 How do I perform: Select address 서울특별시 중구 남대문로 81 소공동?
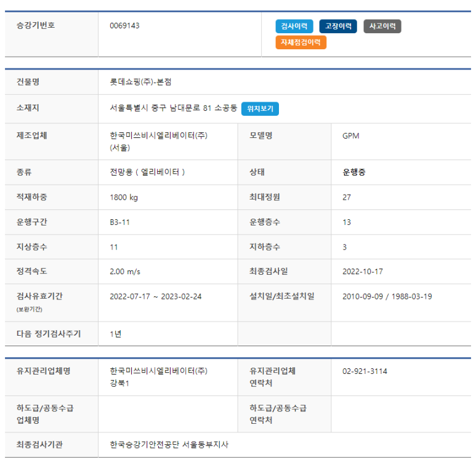[173, 108]
